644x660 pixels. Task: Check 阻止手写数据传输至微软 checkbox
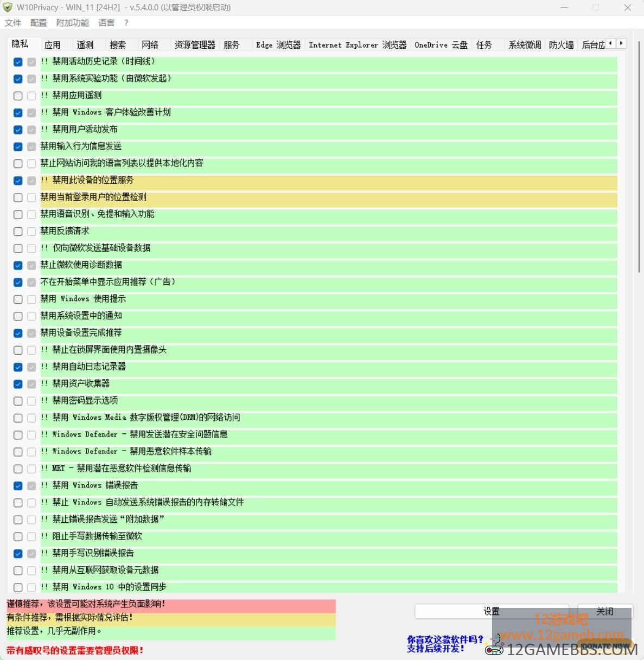tap(18, 537)
